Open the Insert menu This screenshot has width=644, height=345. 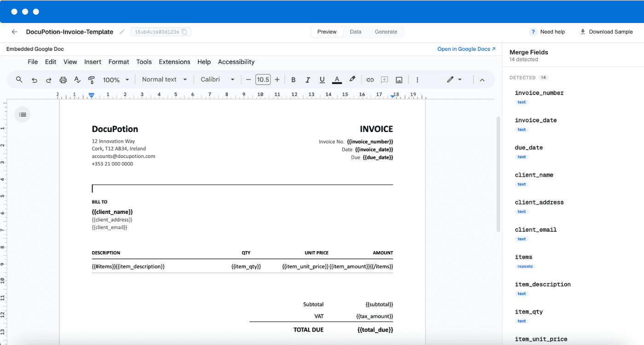coord(93,62)
